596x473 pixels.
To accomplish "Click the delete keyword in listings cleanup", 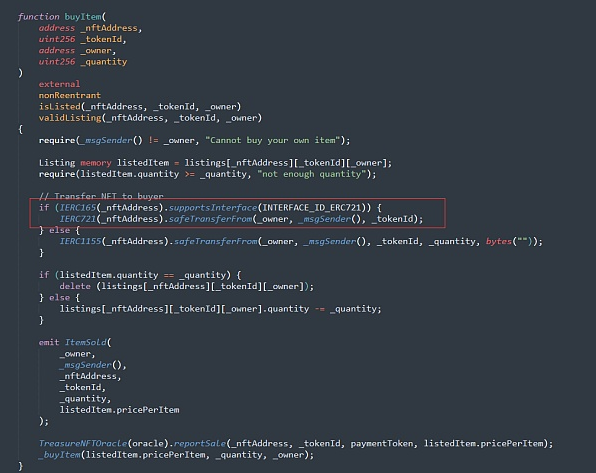I will pyautogui.click(x=75, y=286).
